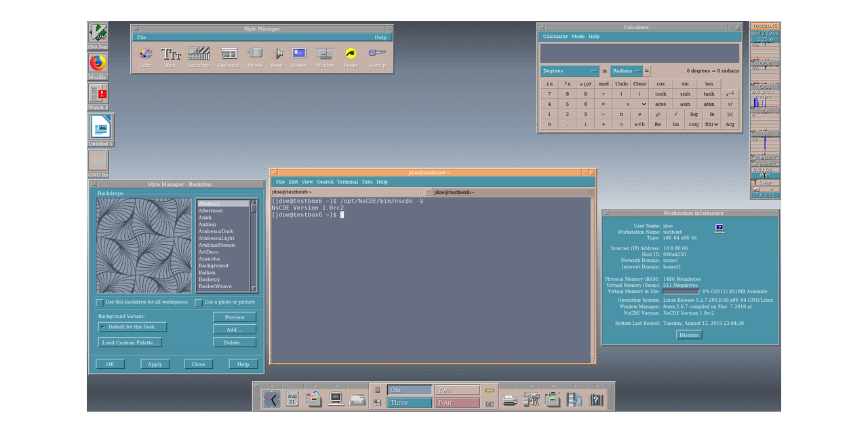The width and height of the screenshot is (868, 434).
Task: Click Dismiss in Workstation Information
Action: point(689,335)
